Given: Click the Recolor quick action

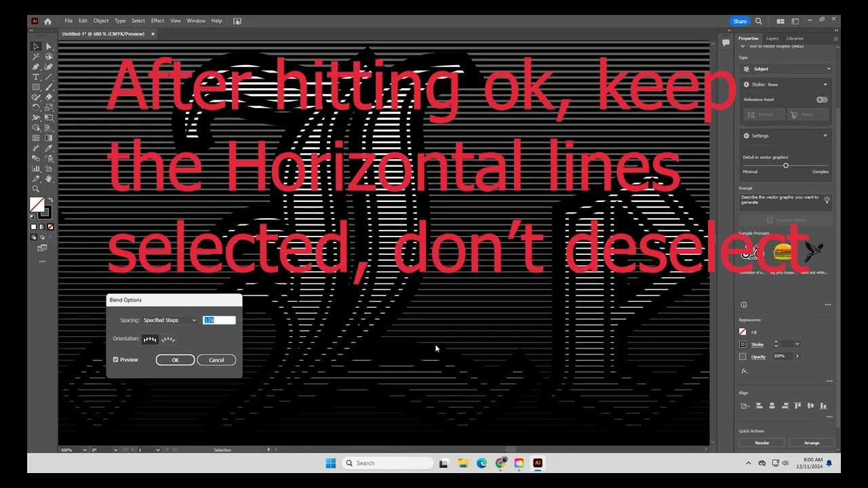Looking at the screenshot, I should pyautogui.click(x=762, y=443).
